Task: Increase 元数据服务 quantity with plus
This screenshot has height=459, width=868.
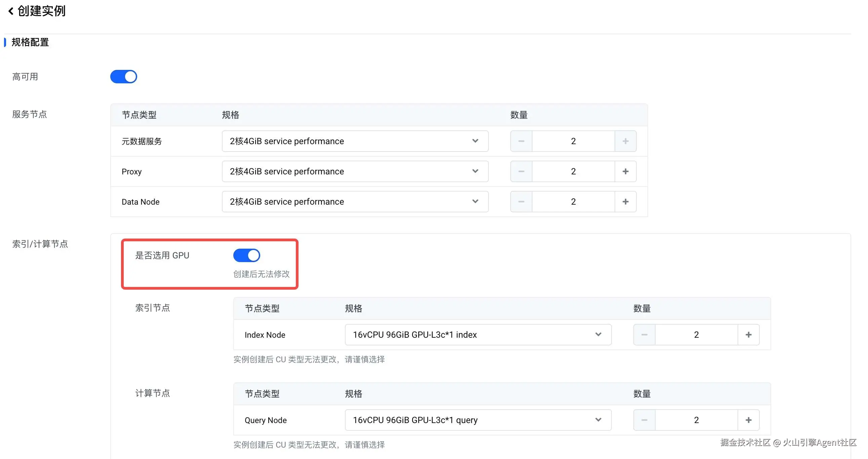Action: point(625,141)
